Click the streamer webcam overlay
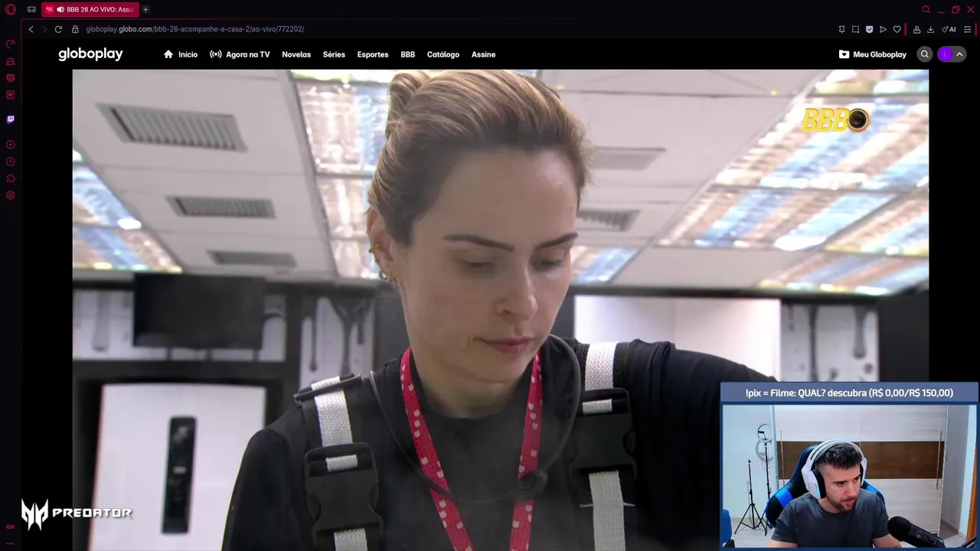This screenshot has height=551, width=980. coord(849,476)
